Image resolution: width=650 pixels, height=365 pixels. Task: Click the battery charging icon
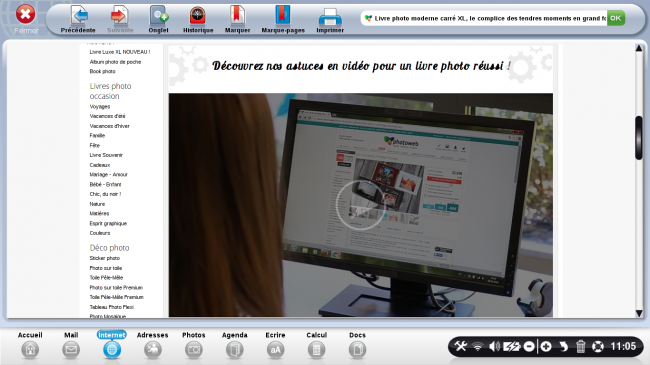(x=512, y=346)
